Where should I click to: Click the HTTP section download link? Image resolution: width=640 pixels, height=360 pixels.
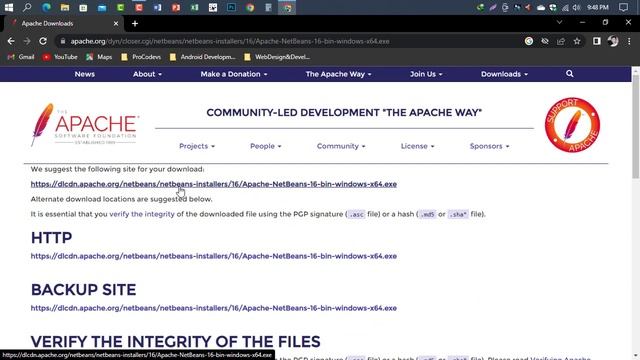coord(213,256)
